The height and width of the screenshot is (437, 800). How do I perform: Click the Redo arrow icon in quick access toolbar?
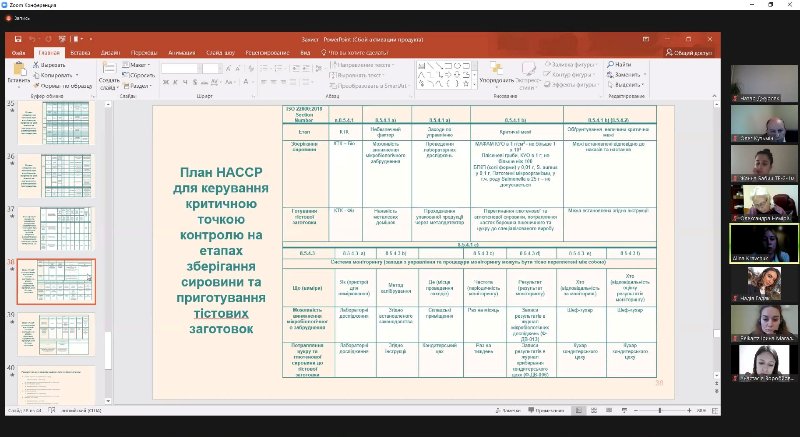point(48,39)
